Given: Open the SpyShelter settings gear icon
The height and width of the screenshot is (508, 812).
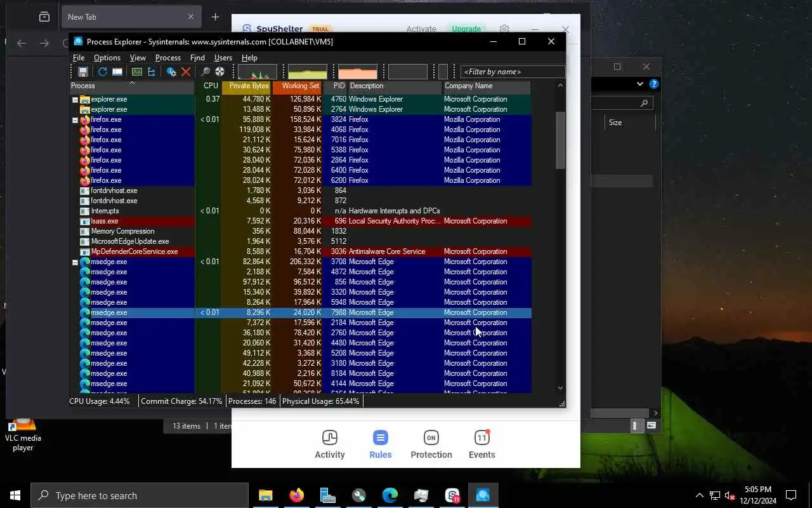Looking at the screenshot, I should [504, 29].
